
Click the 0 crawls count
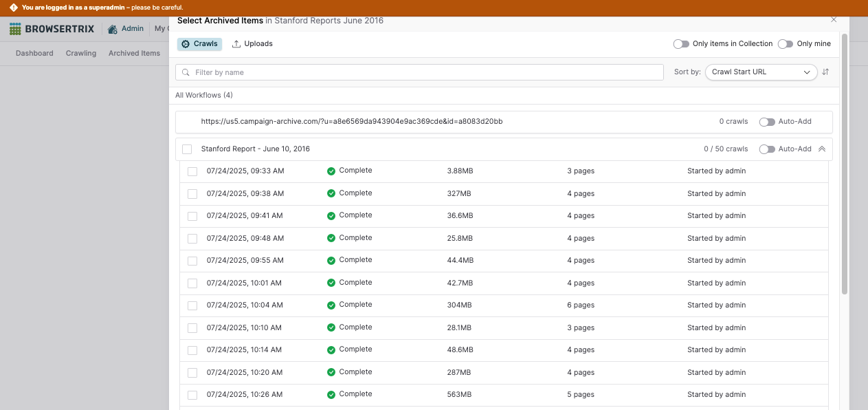(733, 122)
